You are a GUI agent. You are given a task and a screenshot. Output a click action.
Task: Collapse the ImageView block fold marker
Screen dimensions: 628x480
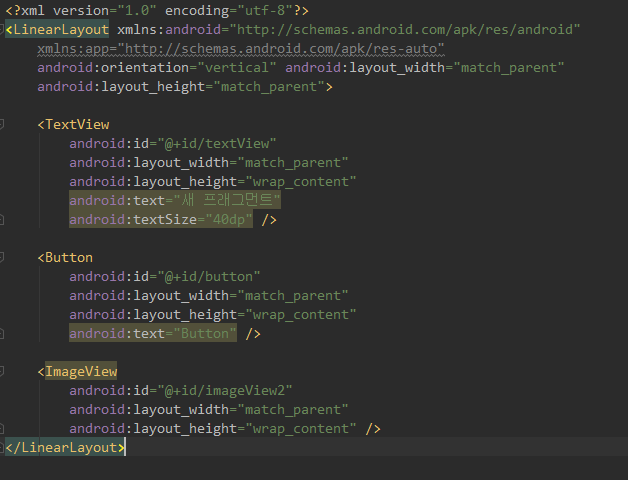point(2,371)
